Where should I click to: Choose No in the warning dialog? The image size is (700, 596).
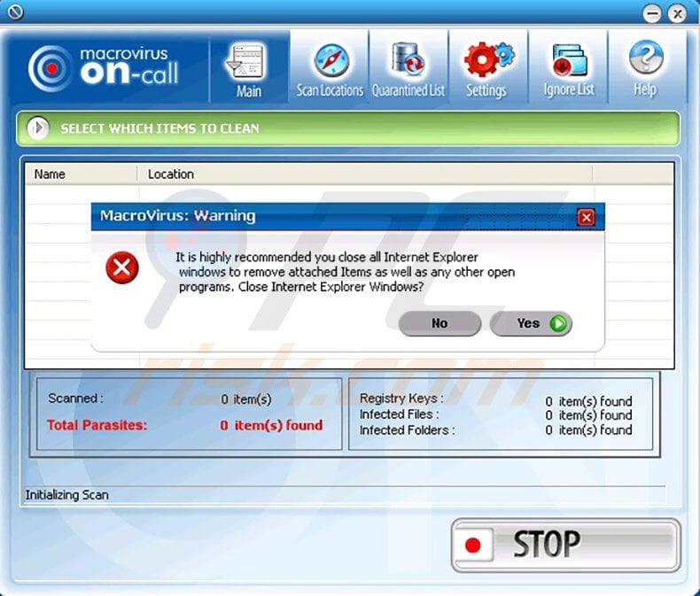439,323
